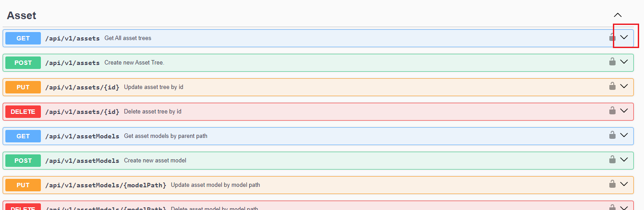Screen dimensions: 644x210
Task: Click lock icon on POST /api/v1/assets row
Action: coord(612,62)
